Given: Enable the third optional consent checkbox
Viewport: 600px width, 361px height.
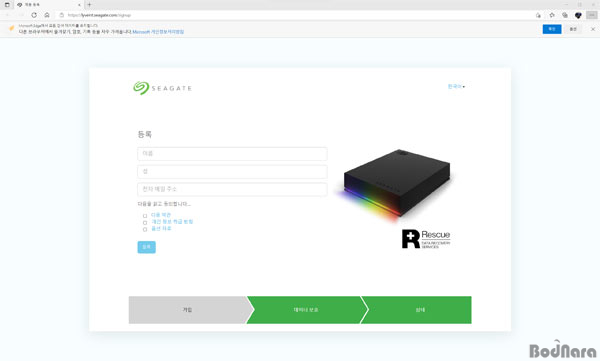Looking at the screenshot, I should pyautogui.click(x=145, y=229).
